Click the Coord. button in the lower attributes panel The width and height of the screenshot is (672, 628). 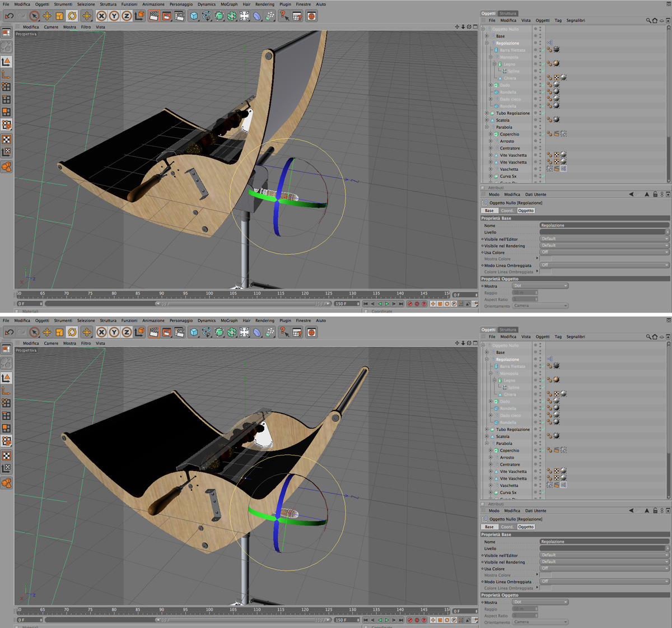(x=507, y=527)
